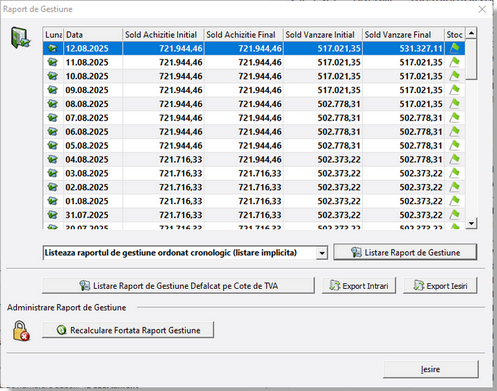497x391 pixels.
Task: Click the row icon beside 06.08.2025
Action: click(x=53, y=132)
